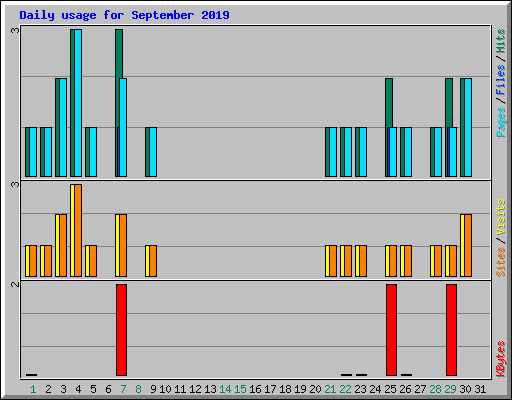Click the day label '23' on the x-axis
Image resolution: width=512 pixels, height=400 pixels.
click(x=360, y=389)
